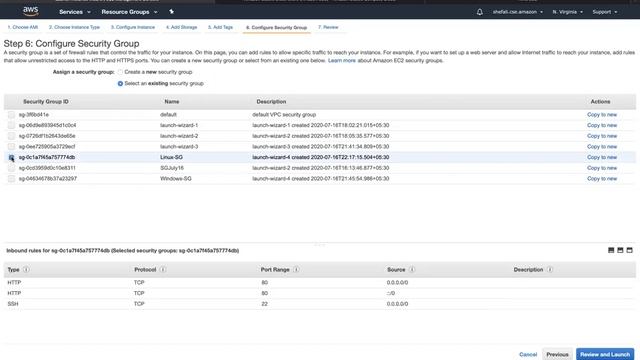
Task: Go to step 4 Add Storage
Action: [x=181, y=27]
